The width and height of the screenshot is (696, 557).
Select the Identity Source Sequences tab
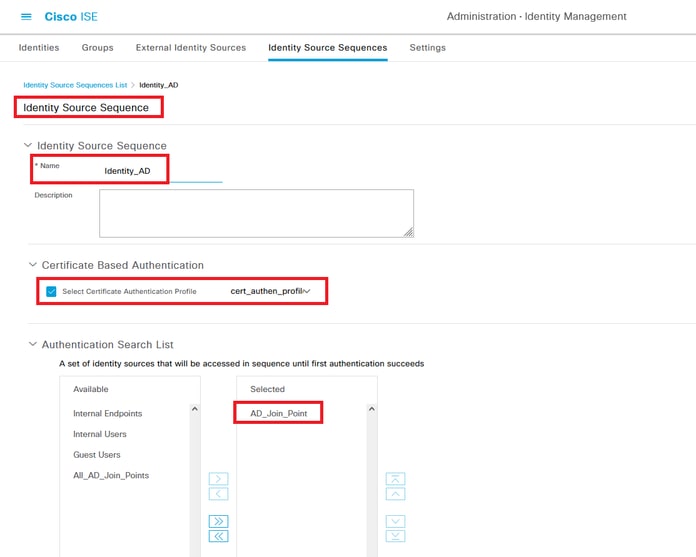[328, 47]
